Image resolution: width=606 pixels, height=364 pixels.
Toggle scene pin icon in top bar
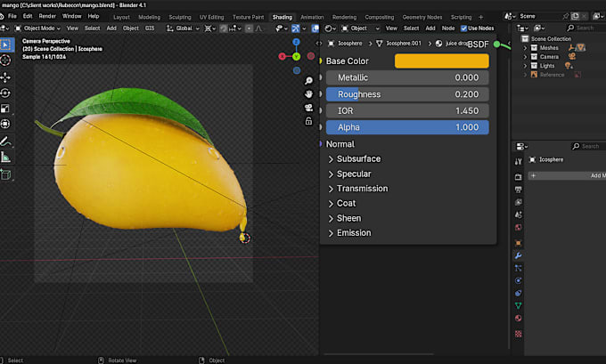tap(565, 16)
